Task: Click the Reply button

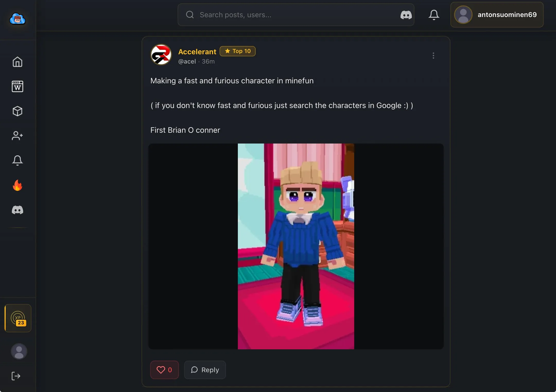Action: [205, 370]
